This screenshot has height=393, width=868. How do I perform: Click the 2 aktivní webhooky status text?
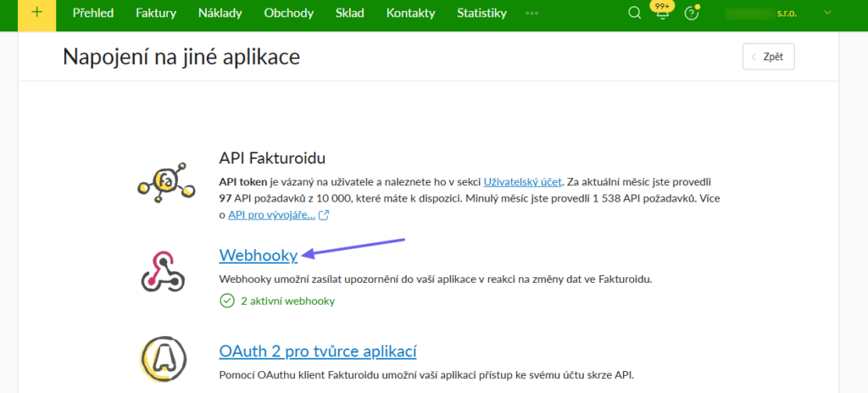pyautogui.click(x=288, y=302)
